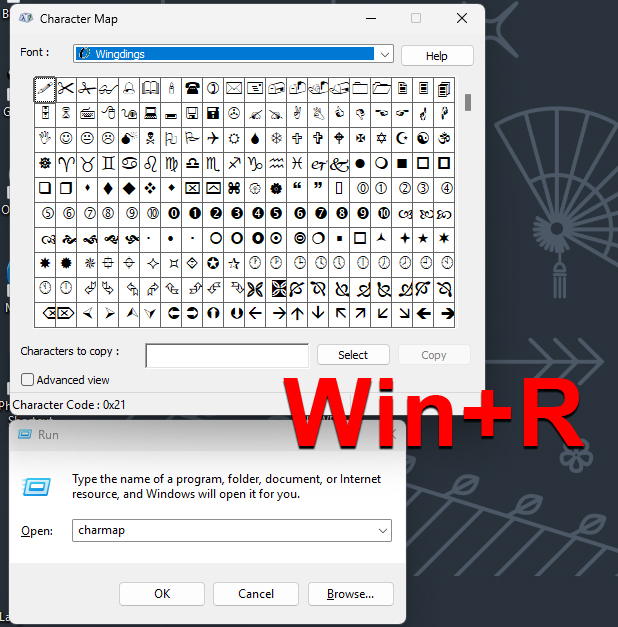Choose the airplane symbol
This screenshot has width=618, height=627.
213,138
